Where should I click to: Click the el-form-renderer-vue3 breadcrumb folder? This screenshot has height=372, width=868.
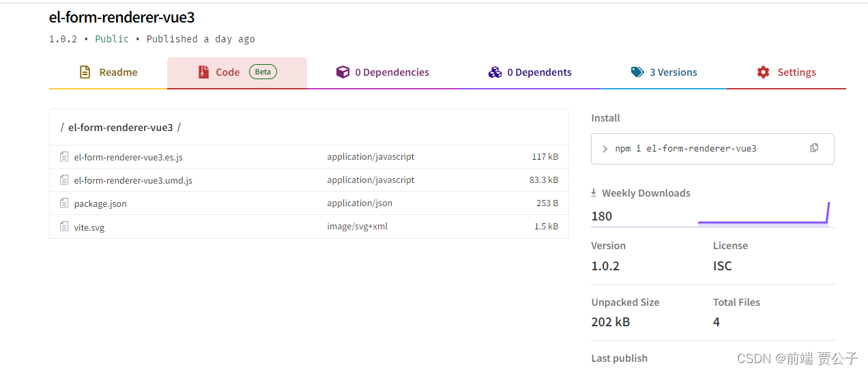point(121,127)
